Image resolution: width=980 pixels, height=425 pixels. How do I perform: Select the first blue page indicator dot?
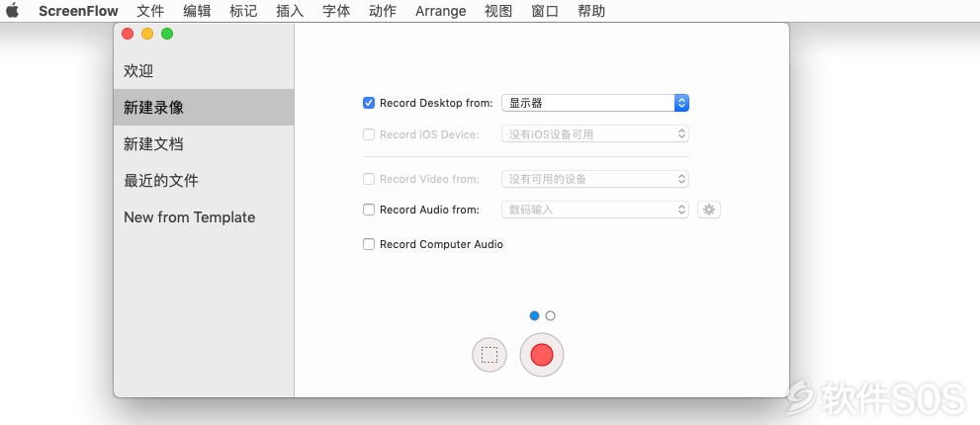point(534,315)
